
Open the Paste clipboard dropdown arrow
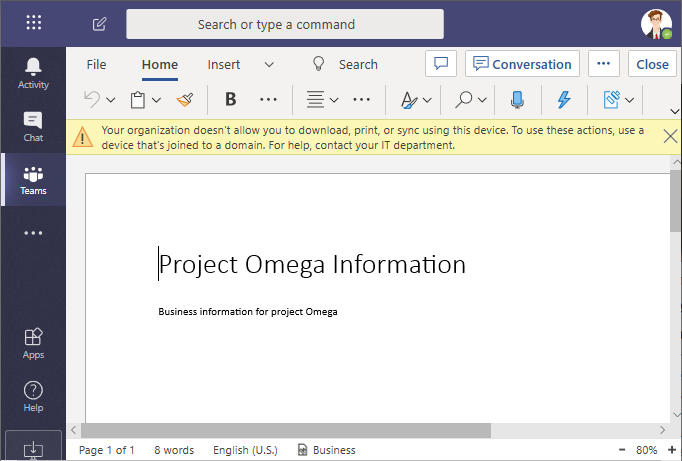click(156, 100)
